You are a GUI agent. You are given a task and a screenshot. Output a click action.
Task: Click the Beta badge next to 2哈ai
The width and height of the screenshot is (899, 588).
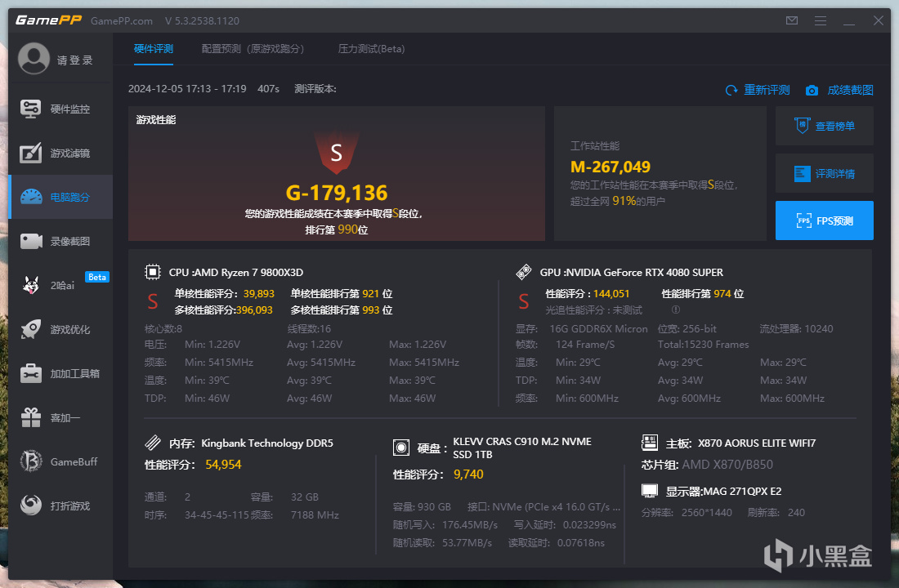click(x=97, y=277)
